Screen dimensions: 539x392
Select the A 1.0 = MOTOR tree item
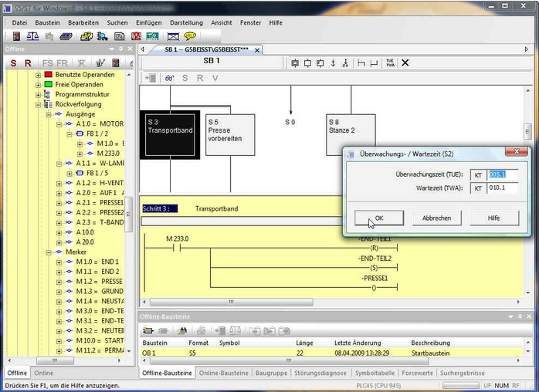click(x=100, y=123)
